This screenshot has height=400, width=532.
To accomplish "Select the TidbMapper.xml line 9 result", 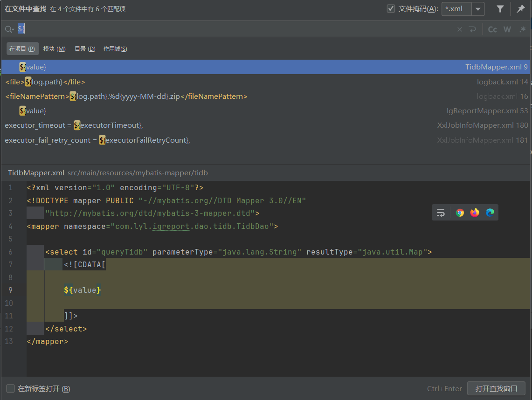I will click(266, 67).
